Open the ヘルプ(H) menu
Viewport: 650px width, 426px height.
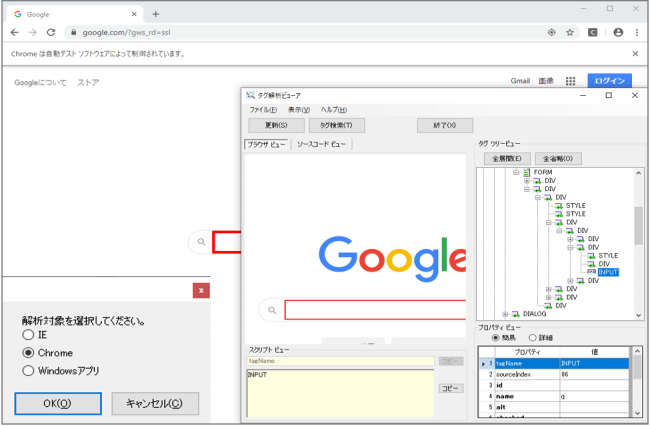click(334, 110)
